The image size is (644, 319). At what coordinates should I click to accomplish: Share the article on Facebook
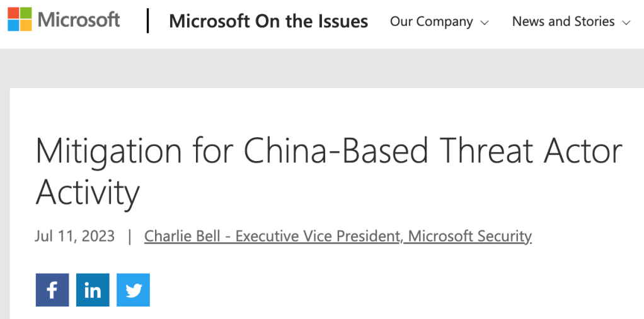click(x=52, y=290)
